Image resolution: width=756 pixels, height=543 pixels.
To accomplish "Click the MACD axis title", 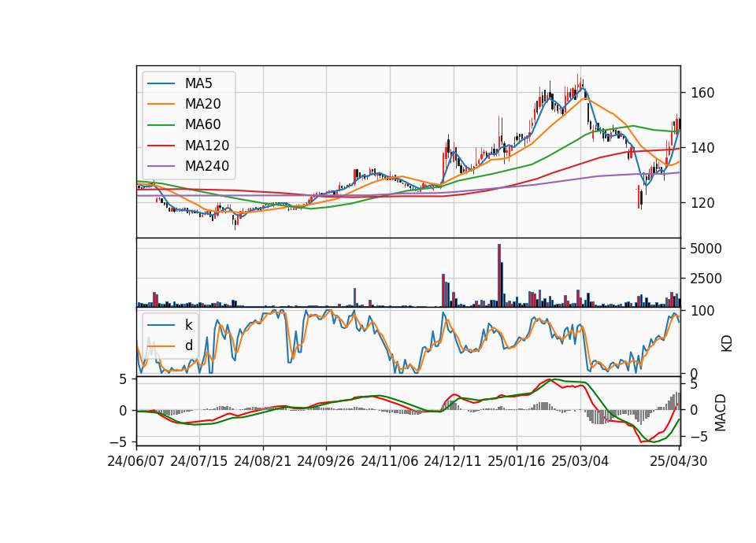I will click(721, 412).
